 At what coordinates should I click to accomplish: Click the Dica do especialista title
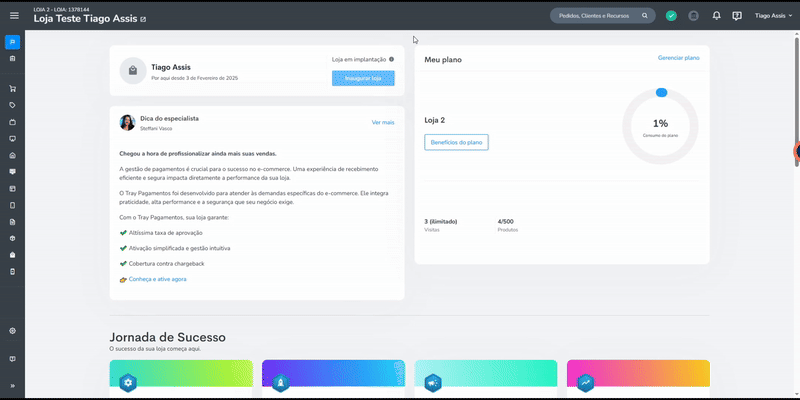(x=169, y=118)
